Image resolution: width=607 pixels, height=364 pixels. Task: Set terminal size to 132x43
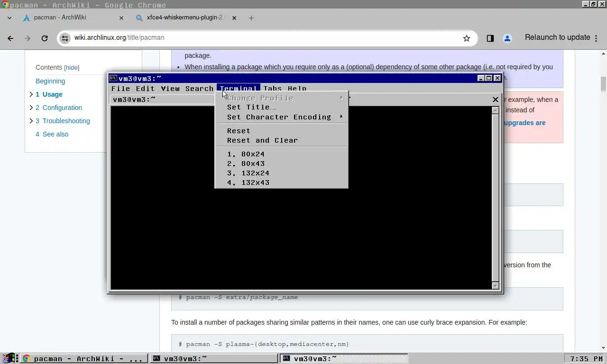[x=281, y=182]
